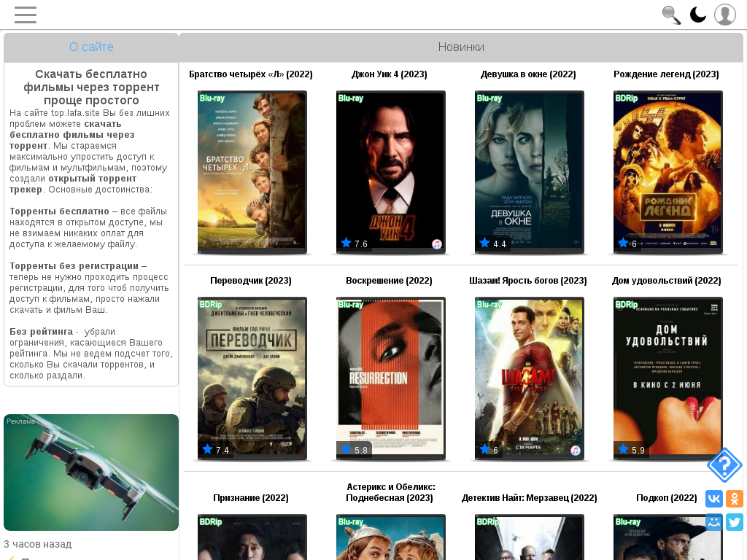Click music icon on Шазам poster
This screenshot has height=560, width=747.
pyautogui.click(x=575, y=451)
